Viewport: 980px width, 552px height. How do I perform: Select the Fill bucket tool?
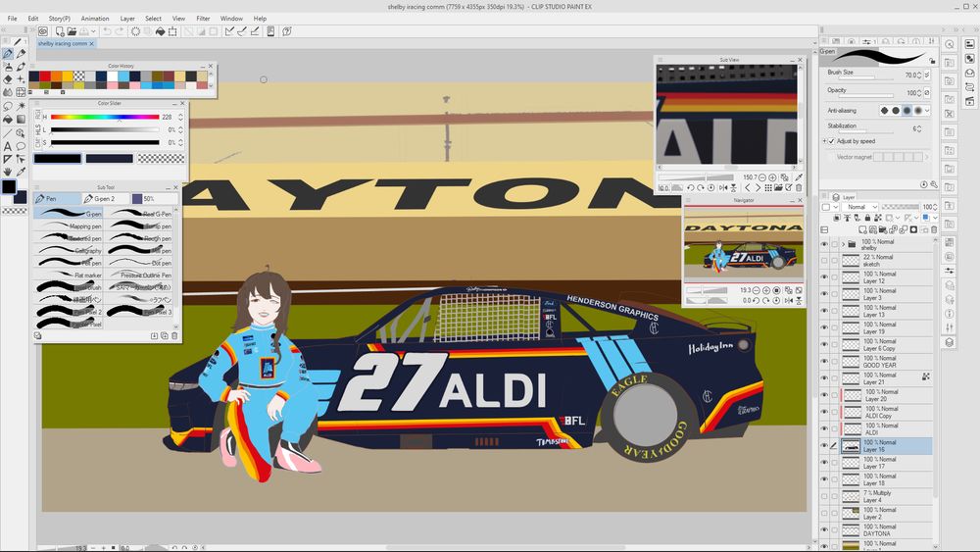click(8, 119)
